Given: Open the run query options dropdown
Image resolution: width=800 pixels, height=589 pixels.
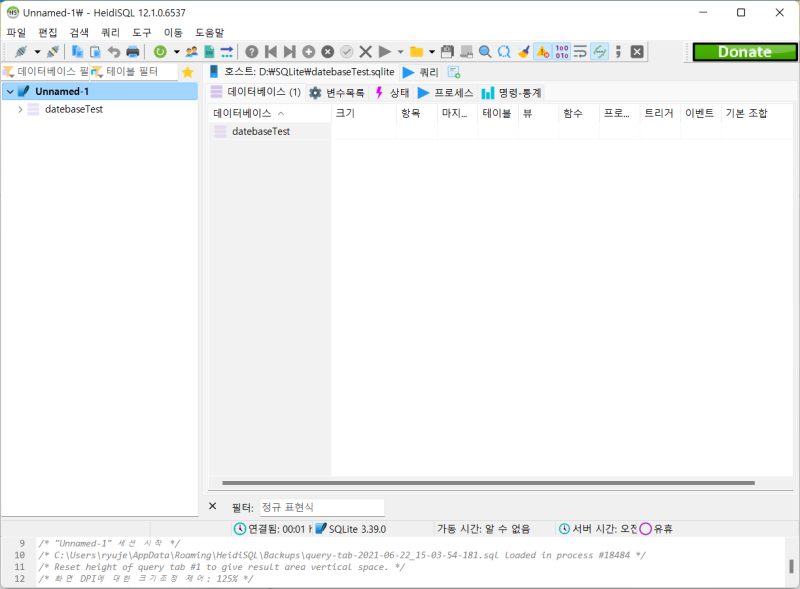Looking at the screenshot, I should pos(401,52).
